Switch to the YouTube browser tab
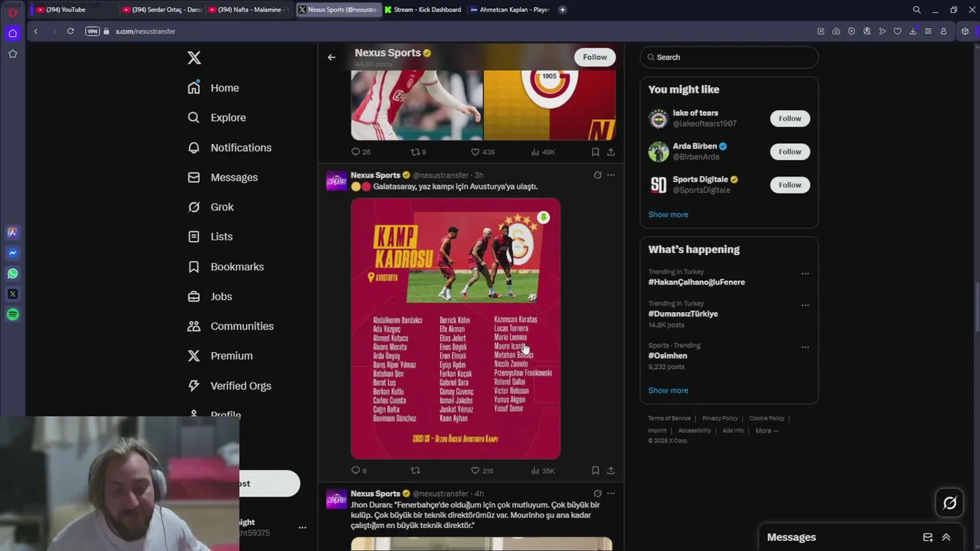Image resolution: width=980 pixels, height=551 pixels. [x=75, y=10]
